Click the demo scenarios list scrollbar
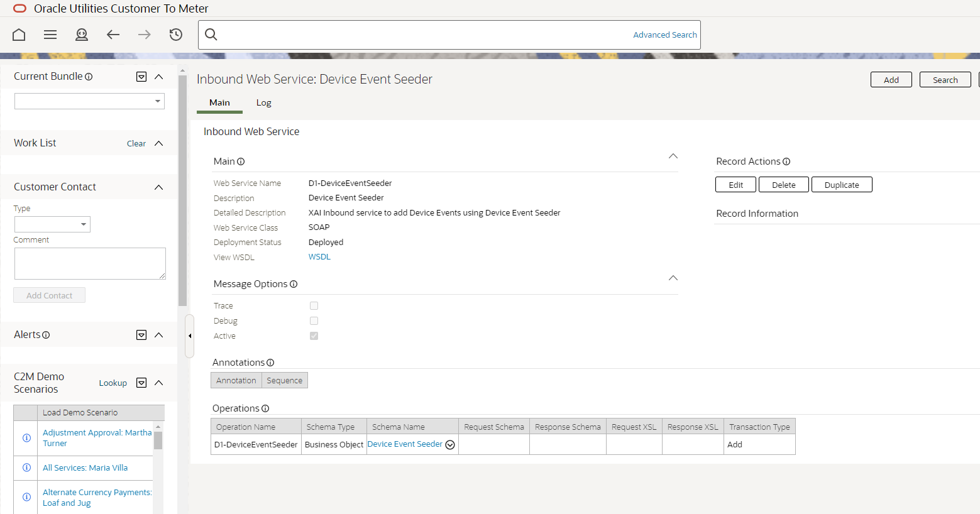This screenshot has width=980, height=514. (158, 440)
